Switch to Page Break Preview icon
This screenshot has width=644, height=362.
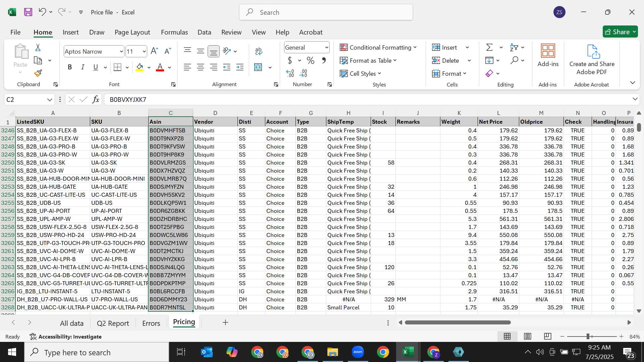(547, 336)
